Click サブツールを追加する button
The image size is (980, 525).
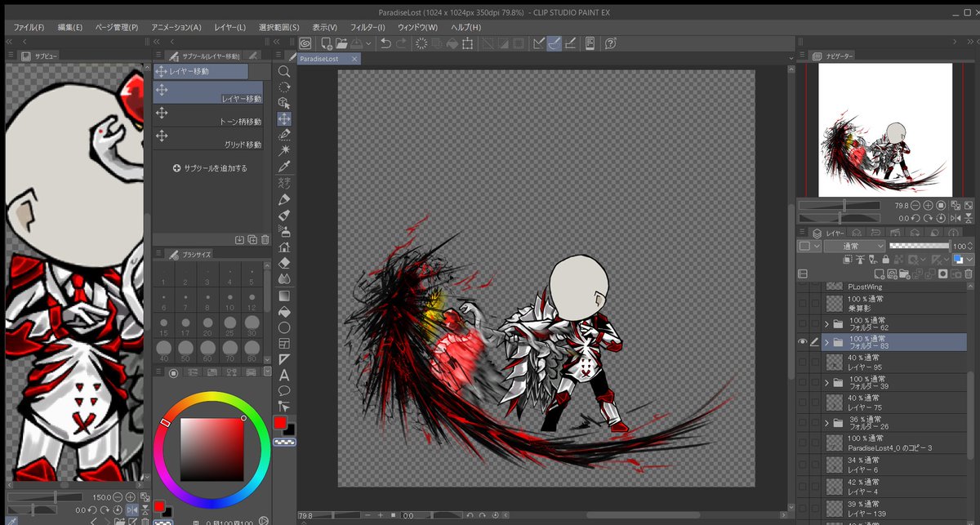(x=210, y=168)
